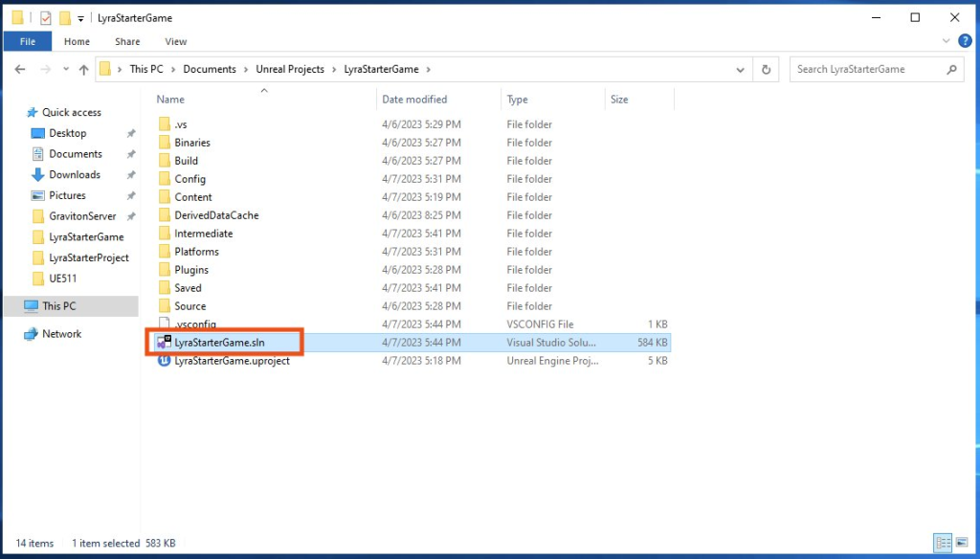Click the New folder icon in title bar
Screen dimensions: 980x559
pyautogui.click(x=64, y=18)
